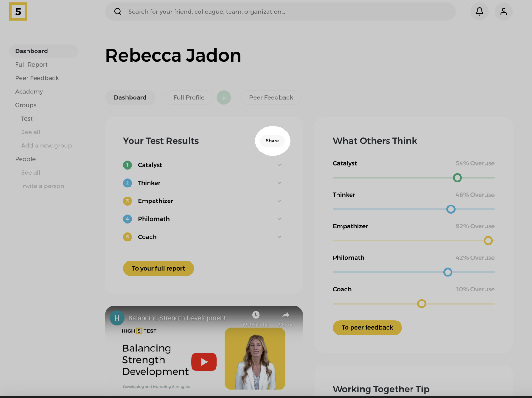Screen dimensions: 532x398
Task: Expand the Coach strength row
Action: coord(279,237)
